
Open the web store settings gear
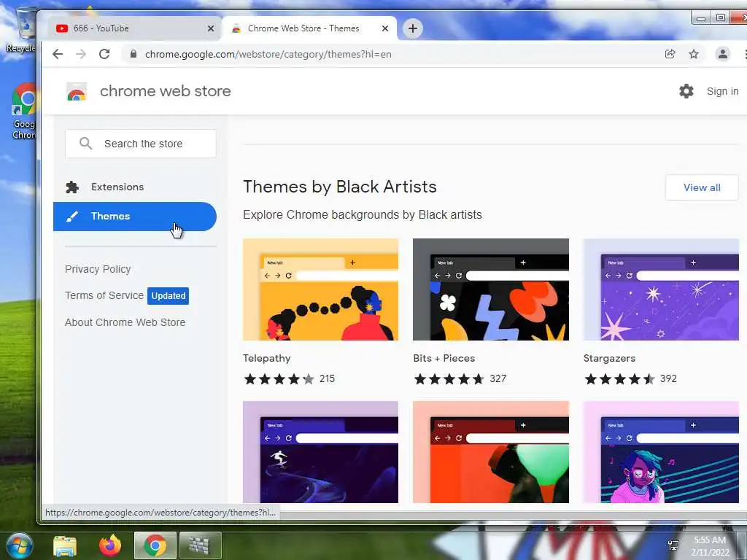[x=686, y=91]
